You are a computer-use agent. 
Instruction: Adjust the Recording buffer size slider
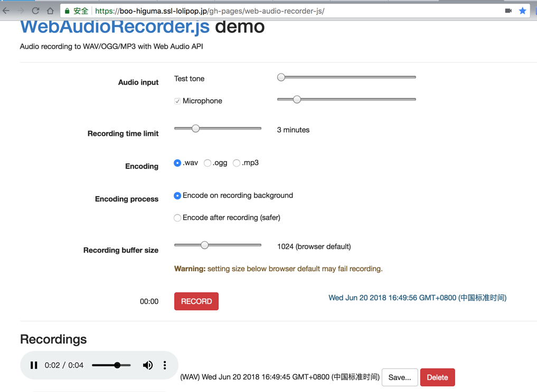[205, 245]
